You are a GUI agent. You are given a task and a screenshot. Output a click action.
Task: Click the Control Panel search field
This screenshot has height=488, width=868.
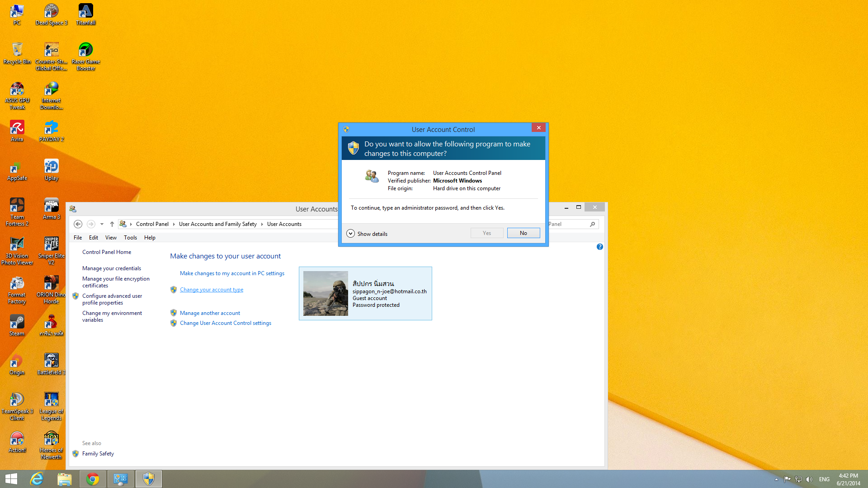point(569,224)
